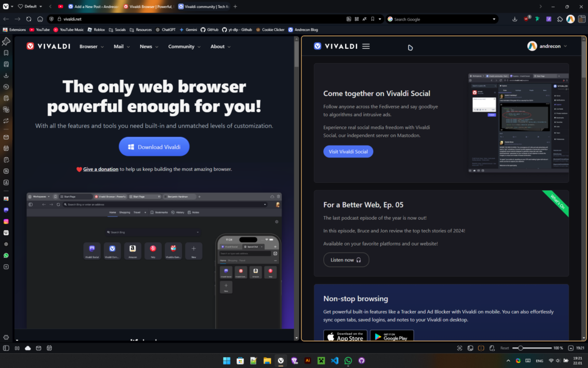Switch to the Vivaldi community tab
Screen dimensions: 588x368
click(203, 6)
